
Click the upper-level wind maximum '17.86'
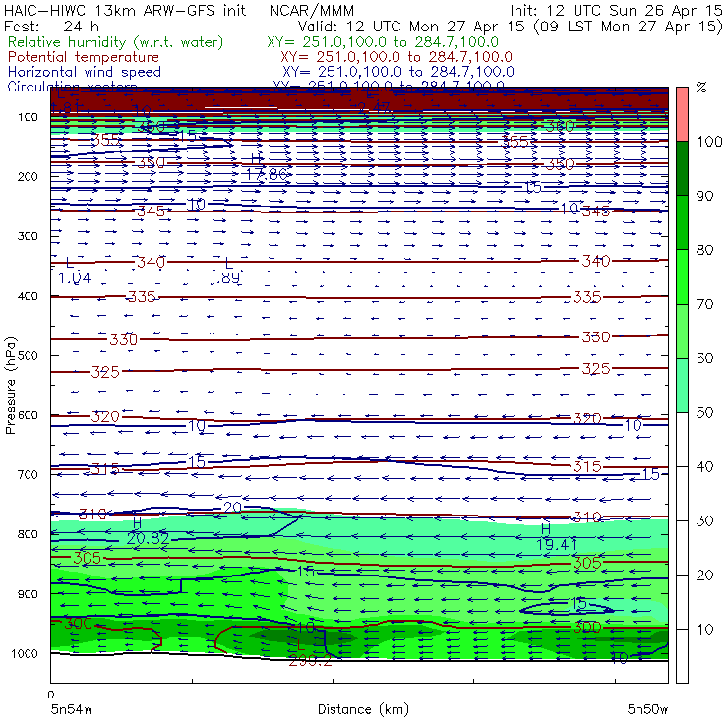click(267, 174)
